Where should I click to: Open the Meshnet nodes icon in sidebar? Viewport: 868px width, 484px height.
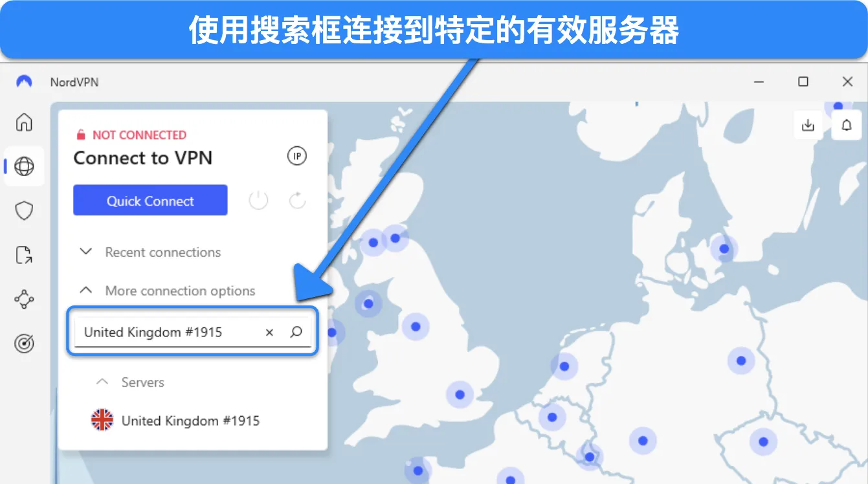(x=24, y=299)
